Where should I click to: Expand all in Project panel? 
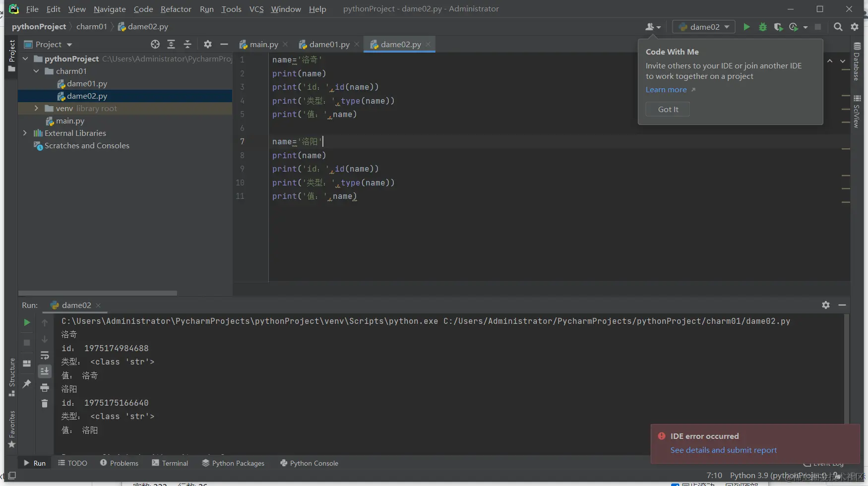click(171, 44)
